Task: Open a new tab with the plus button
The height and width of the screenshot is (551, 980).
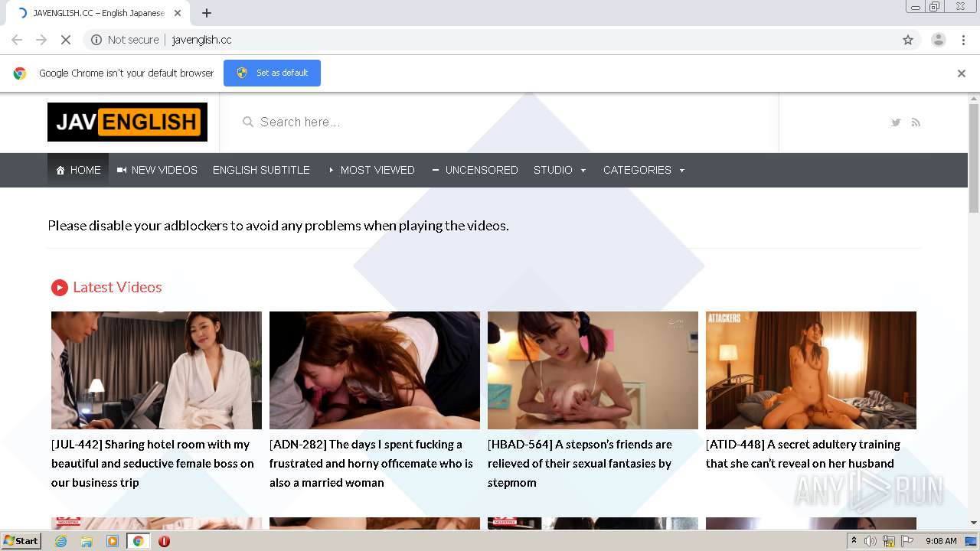Action: 207,13
